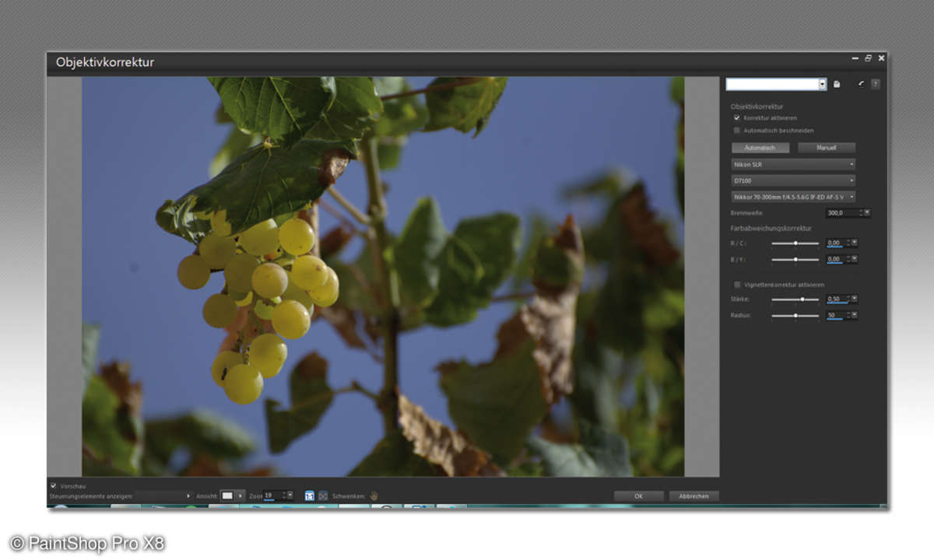Set zoom to 1:1 actual size icon
Screen dimensions: 934x560
(310, 495)
